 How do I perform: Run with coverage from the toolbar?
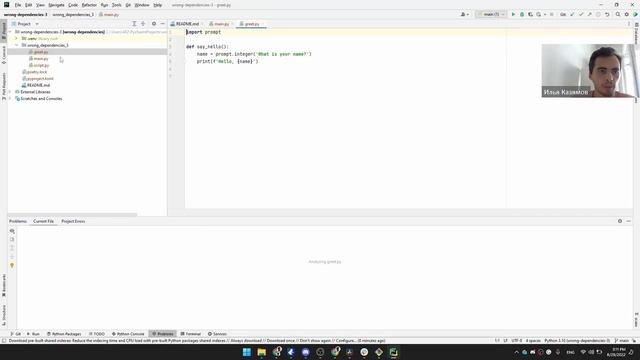click(x=530, y=14)
